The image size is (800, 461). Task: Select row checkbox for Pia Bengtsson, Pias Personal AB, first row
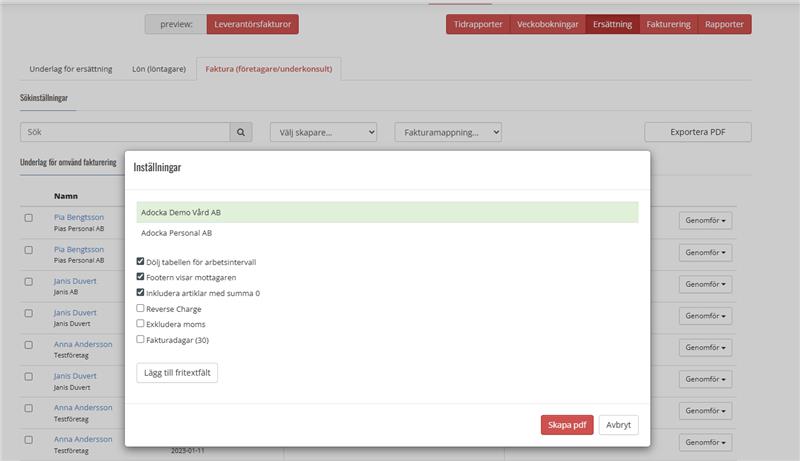click(x=29, y=218)
